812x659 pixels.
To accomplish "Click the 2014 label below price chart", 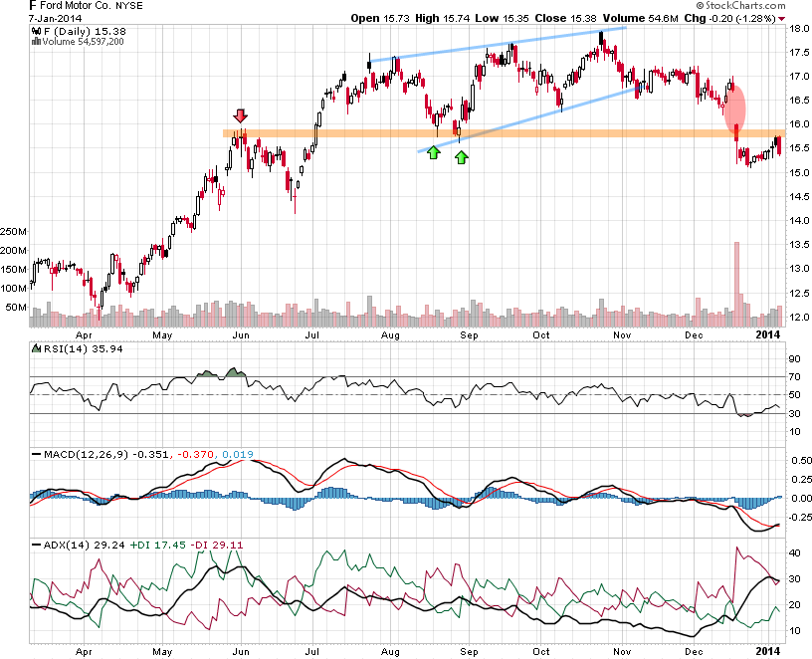I will pyautogui.click(x=768, y=334).
